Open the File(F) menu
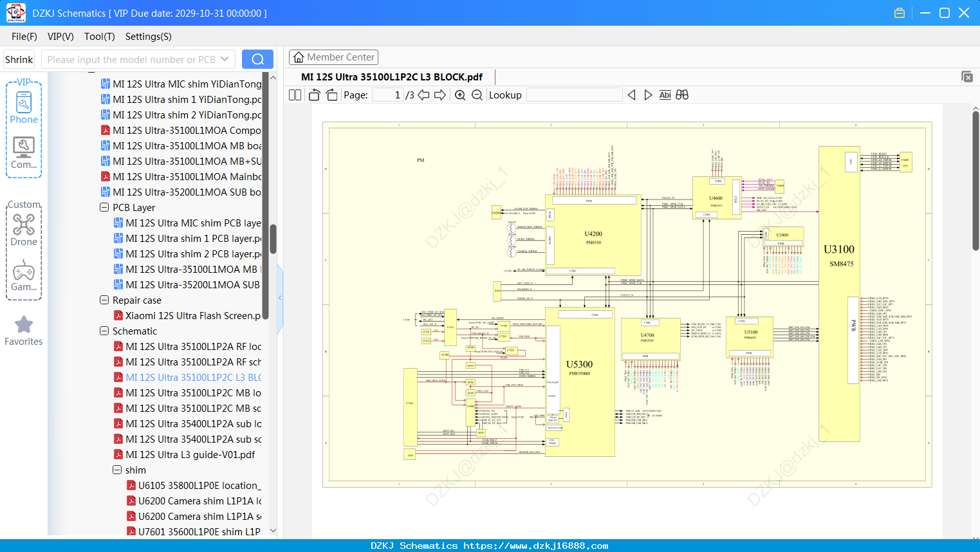980x552 pixels. coord(24,37)
